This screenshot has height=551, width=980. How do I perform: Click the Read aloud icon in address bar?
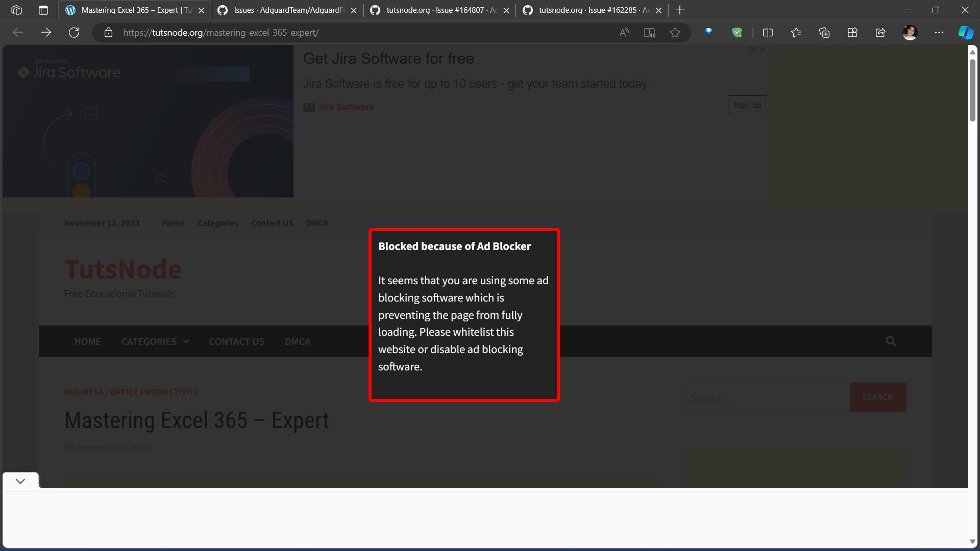pyautogui.click(x=624, y=33)
